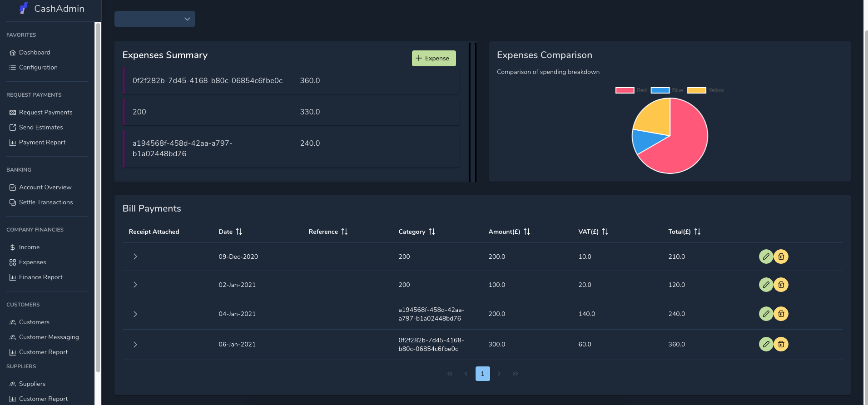Open Expenses in the sidebar

click(x=32, y=262)
